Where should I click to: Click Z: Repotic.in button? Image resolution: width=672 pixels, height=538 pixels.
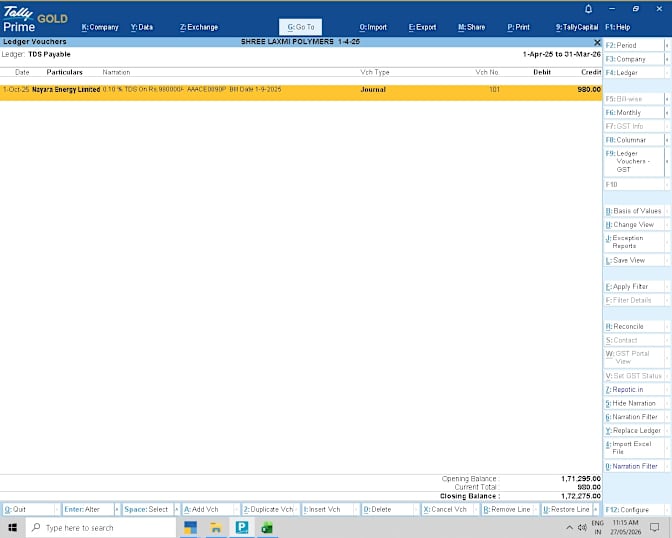[x=634, y=389]
